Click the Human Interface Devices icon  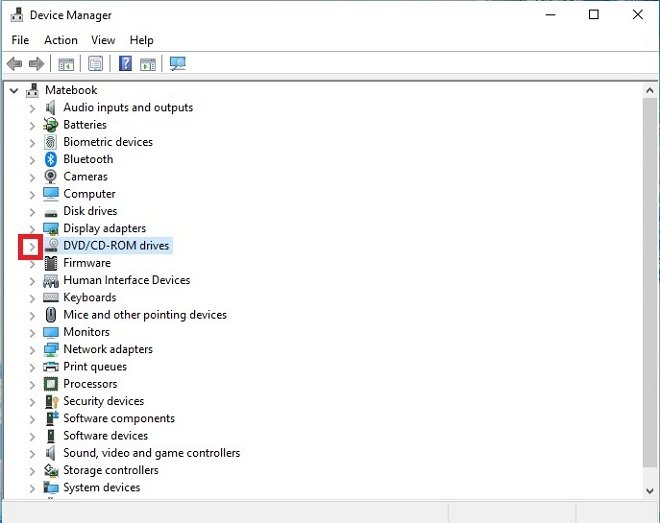51,281
